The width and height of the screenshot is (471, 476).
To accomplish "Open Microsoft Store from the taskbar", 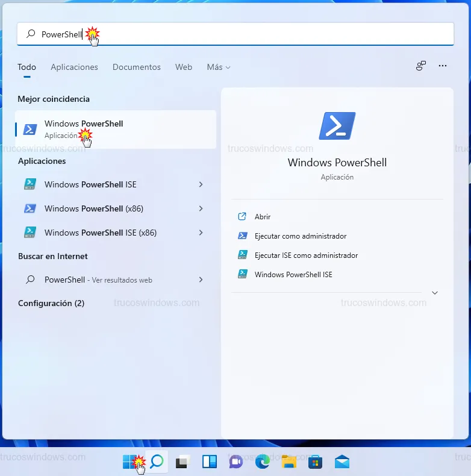I will pos(315,462).
